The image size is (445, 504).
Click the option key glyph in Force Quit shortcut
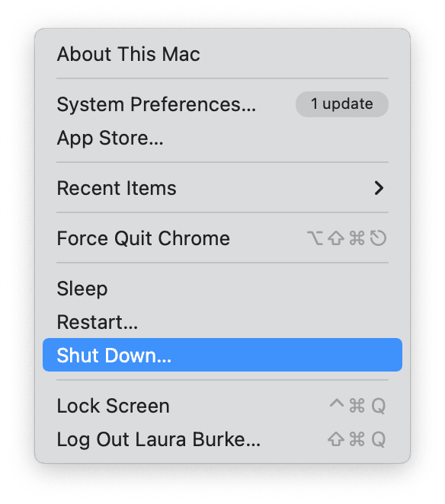[315, 238]
